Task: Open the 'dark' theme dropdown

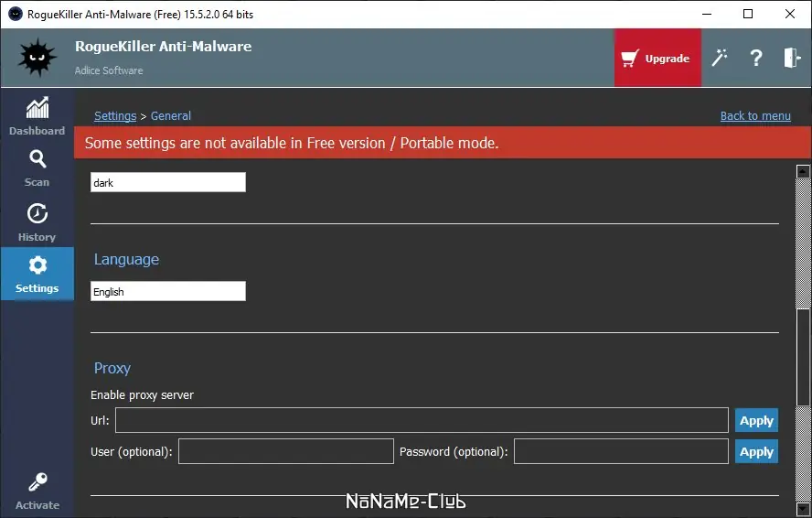Action: pos(167,182)
